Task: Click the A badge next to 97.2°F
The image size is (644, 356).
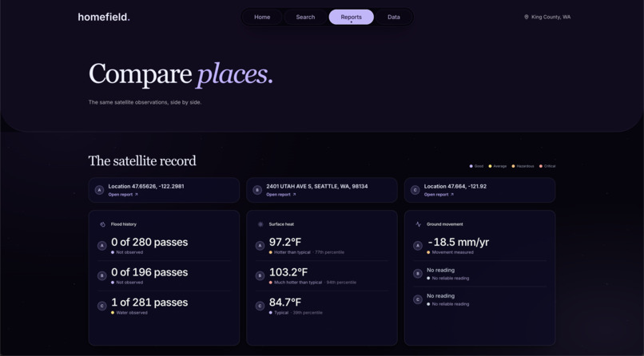Action: [x=260, y=246]
